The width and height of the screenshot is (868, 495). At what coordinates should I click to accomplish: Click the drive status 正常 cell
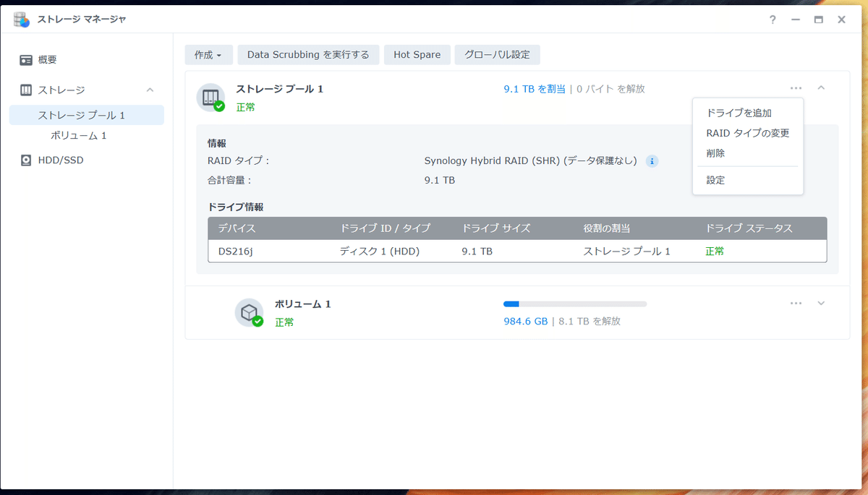(715, 251)
